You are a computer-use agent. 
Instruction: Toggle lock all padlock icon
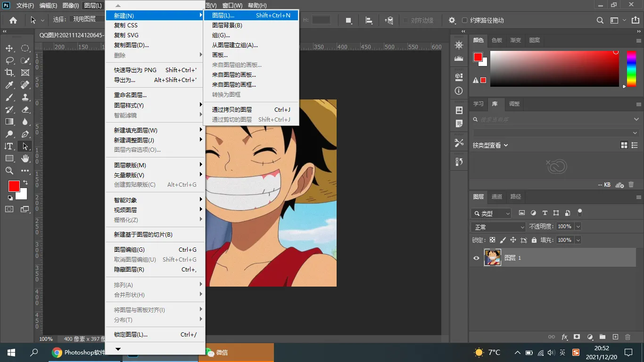[x=534, y=240]
